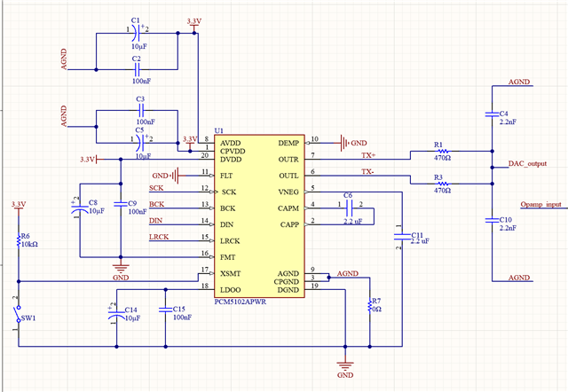Select the C1 polarized capacitor symbol
The height and width of the screenshot is (392, 568).
[x=137, y=34]
